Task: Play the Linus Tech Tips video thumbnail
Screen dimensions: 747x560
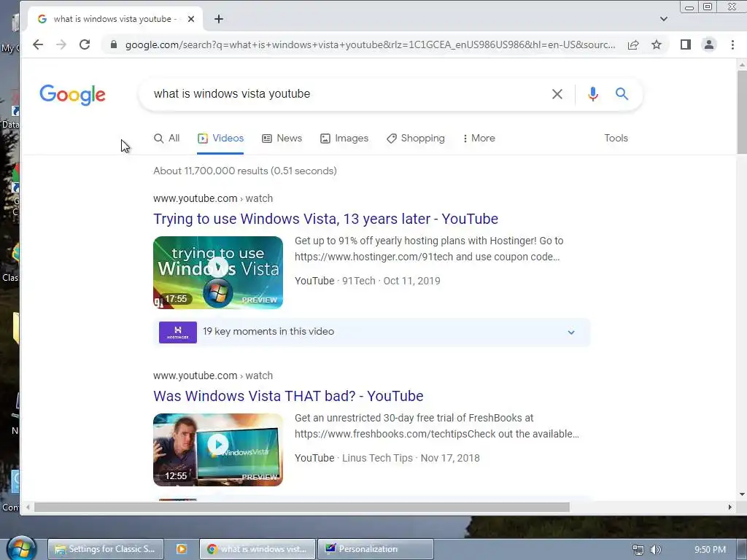Action: 217,449
